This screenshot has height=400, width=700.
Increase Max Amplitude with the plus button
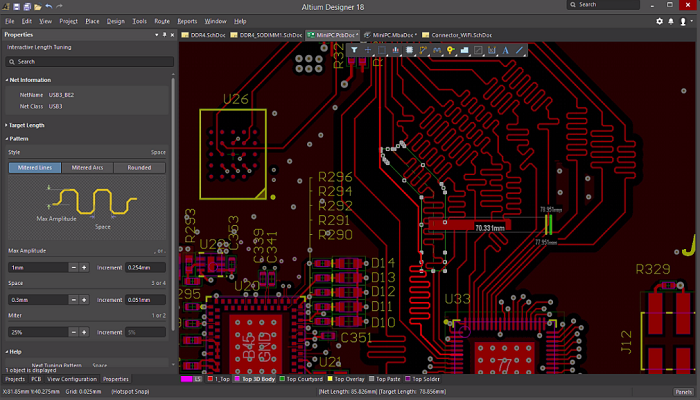click(x=84, y=267)
